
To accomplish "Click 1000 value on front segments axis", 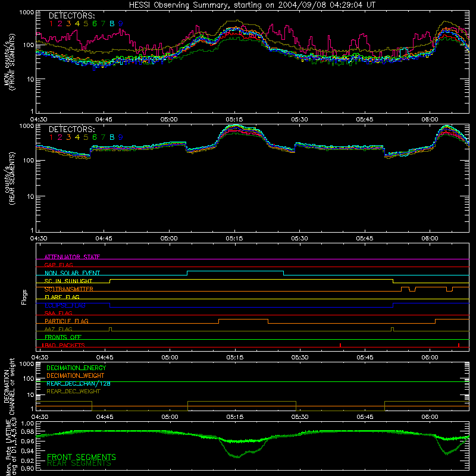I will 27,12.
